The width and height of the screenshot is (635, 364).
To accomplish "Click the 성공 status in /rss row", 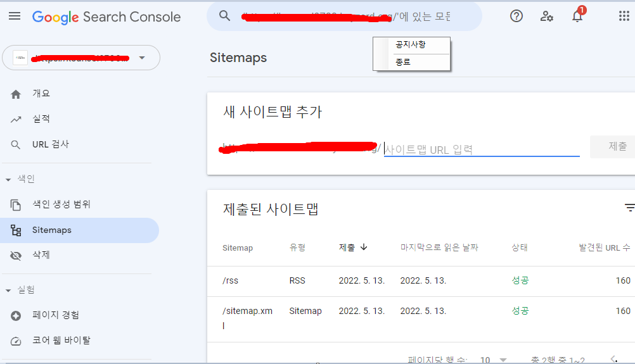I will point(520,280).
